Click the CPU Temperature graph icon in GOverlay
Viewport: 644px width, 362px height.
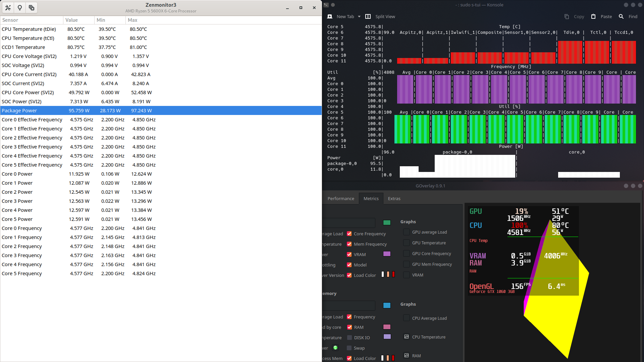pyautogui.click(x=406, y=337)
